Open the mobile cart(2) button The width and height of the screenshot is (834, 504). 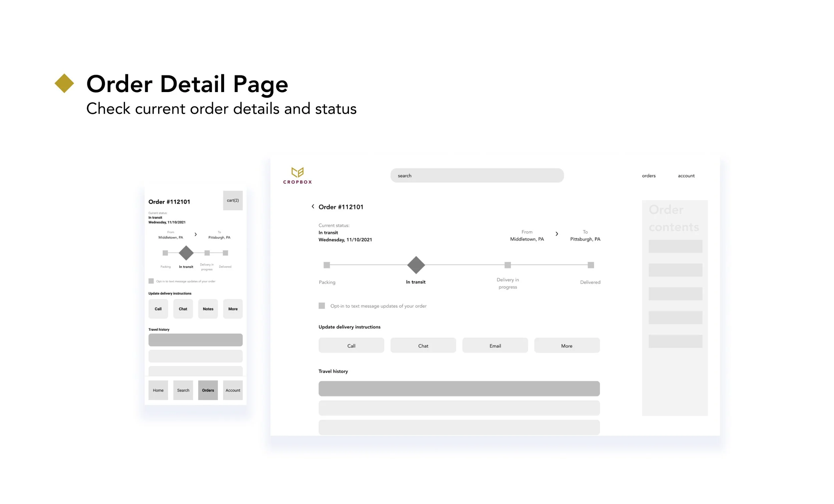click(x=233, y=200)
